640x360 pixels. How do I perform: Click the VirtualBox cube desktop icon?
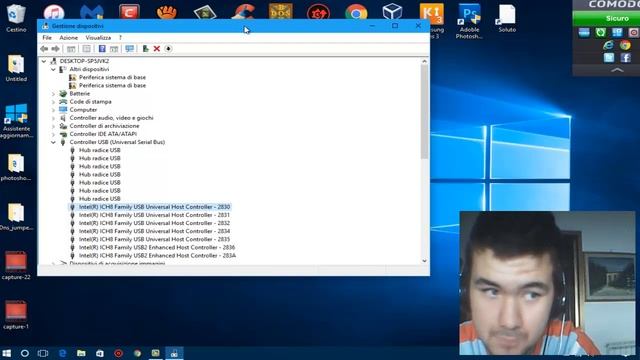tap(392, 12)
